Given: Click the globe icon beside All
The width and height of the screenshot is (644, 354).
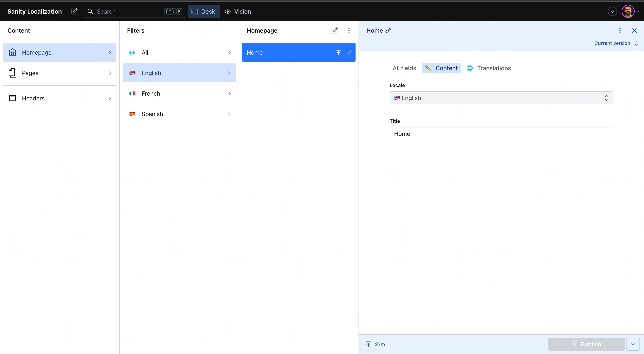Looking at the screenshot, I should (x=132, y=52).
